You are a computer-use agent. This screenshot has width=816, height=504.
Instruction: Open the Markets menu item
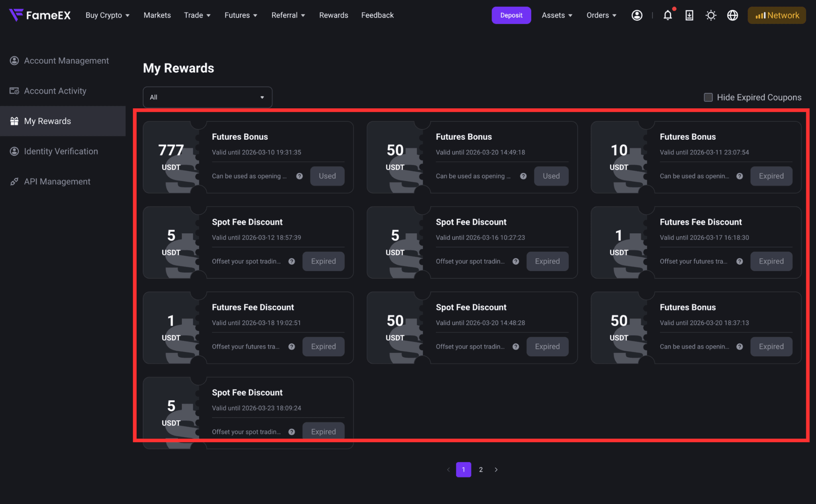click(x=157, y=15)
